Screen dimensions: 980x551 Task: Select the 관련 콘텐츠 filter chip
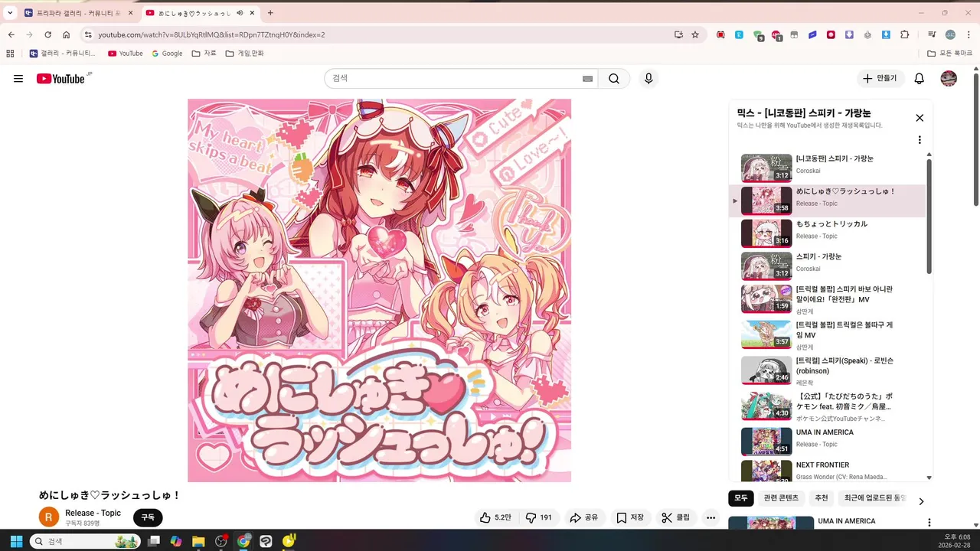[781, 498]
